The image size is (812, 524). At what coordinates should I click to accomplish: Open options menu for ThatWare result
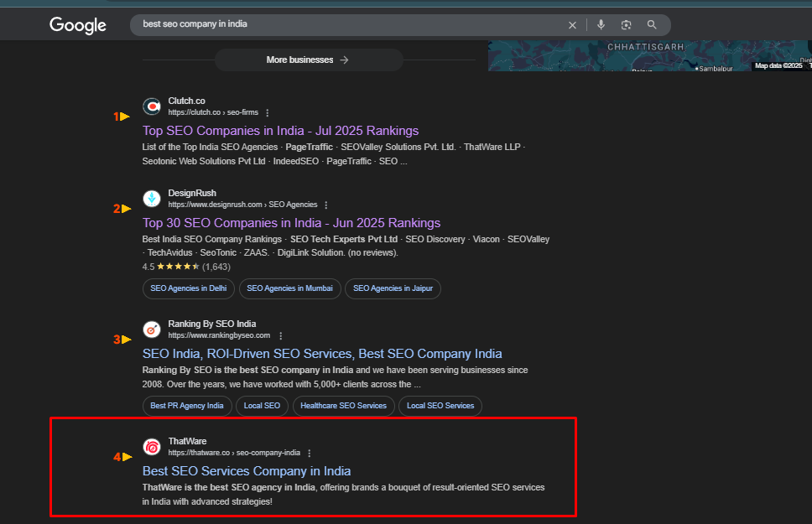(x=310, y=454)
